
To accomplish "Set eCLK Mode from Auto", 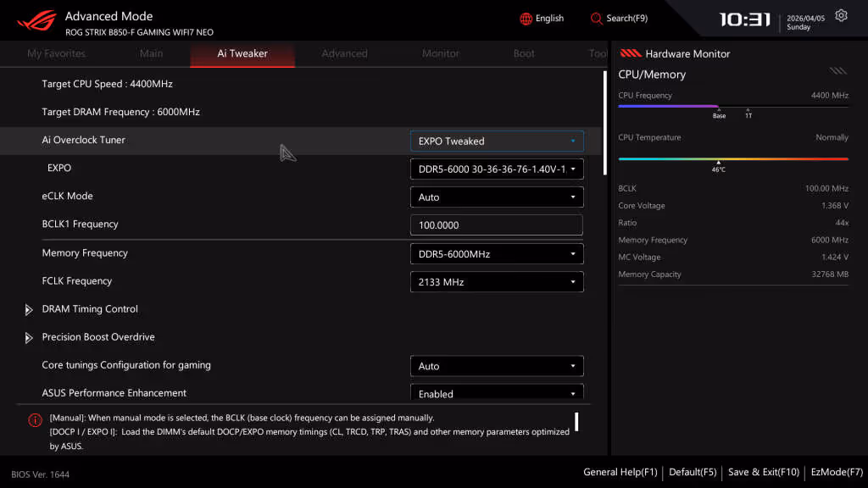I will pos(496,196).
